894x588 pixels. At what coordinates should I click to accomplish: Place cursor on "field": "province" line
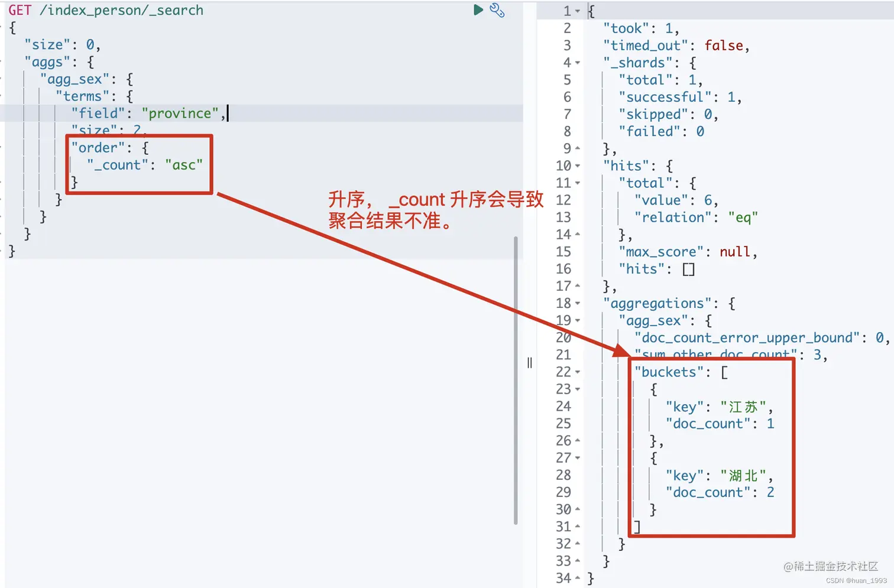148,113
